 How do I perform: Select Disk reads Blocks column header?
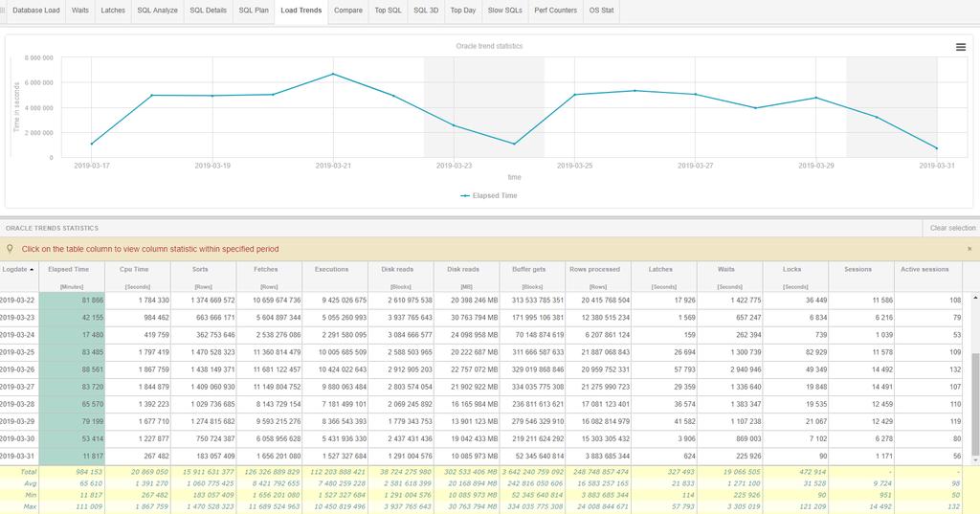click(x=401, y=277)
